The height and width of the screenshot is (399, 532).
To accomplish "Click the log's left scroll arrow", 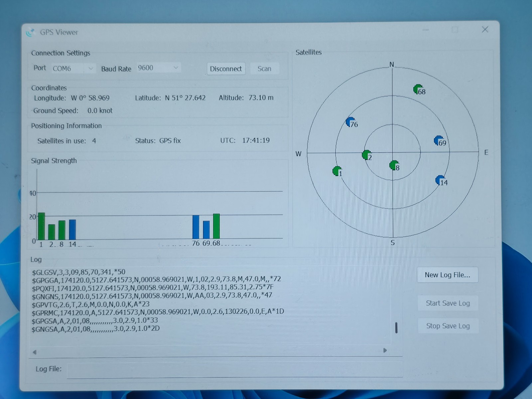I will pos(35,352).
